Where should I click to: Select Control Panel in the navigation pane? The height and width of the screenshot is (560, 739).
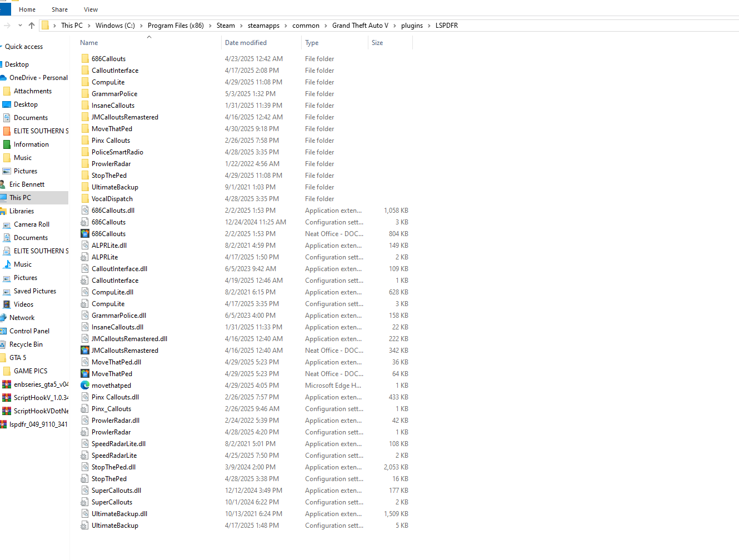tap(29, 331)
